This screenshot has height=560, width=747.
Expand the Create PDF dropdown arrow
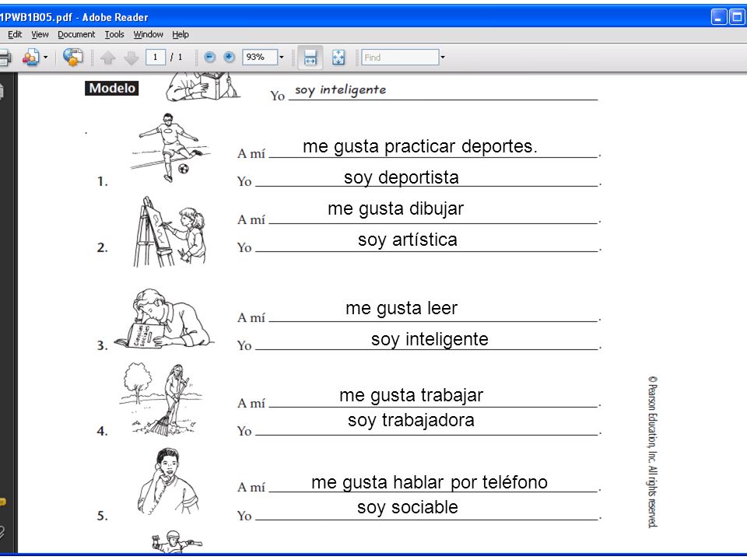click(46, 58)
